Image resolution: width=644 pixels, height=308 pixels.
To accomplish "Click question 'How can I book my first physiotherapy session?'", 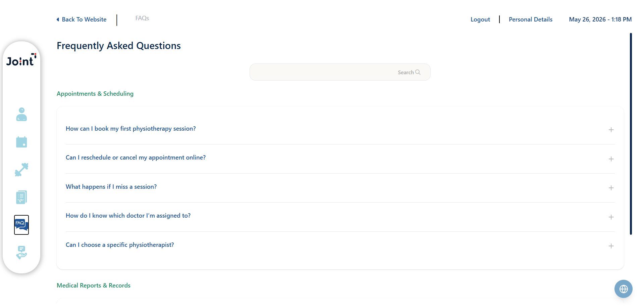I will point(131,129).
